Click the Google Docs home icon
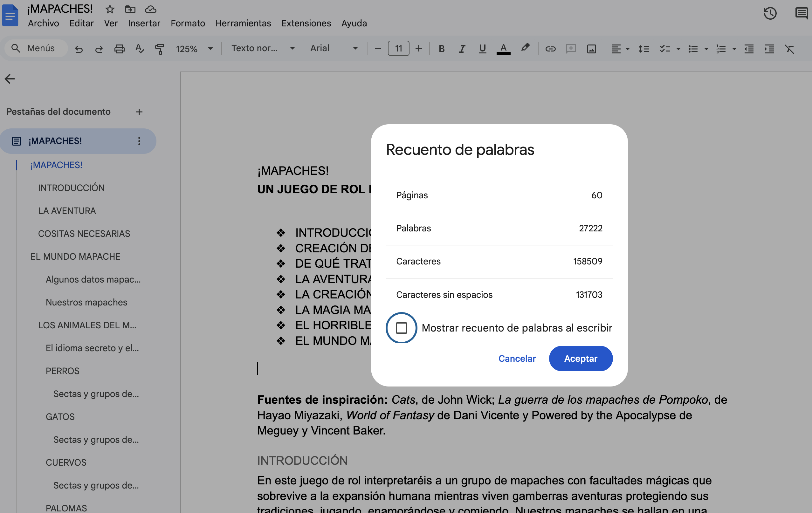 pos(10,15)
